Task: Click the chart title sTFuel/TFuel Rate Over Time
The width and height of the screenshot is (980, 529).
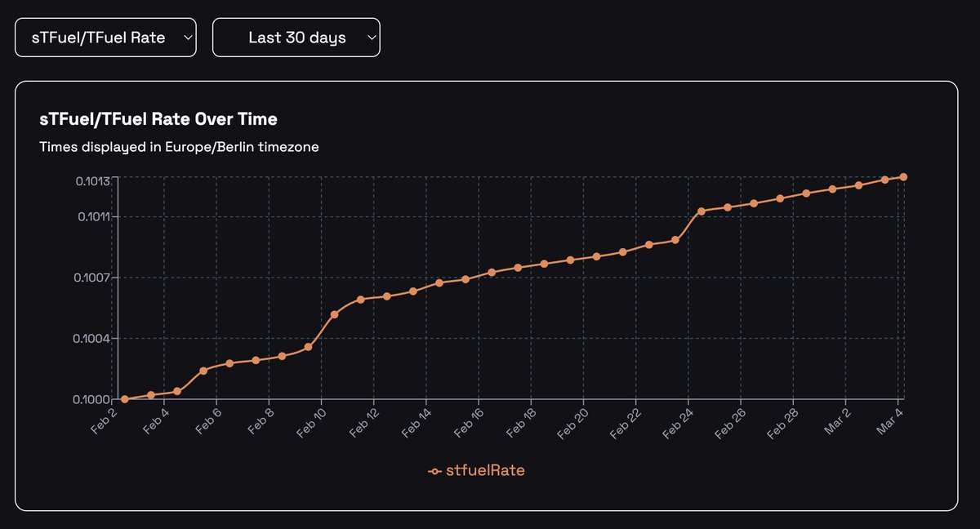Action: tap(160, 118)
